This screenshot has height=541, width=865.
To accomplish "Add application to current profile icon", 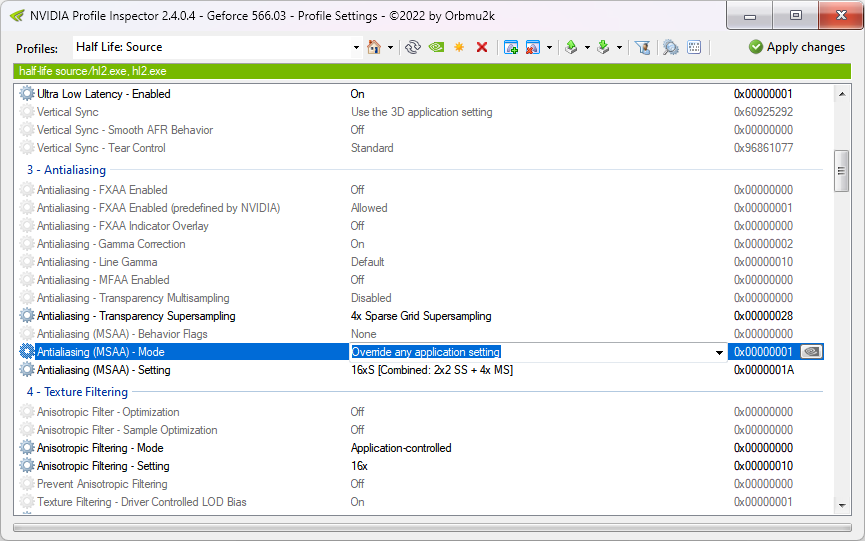I will coord(511,47).
